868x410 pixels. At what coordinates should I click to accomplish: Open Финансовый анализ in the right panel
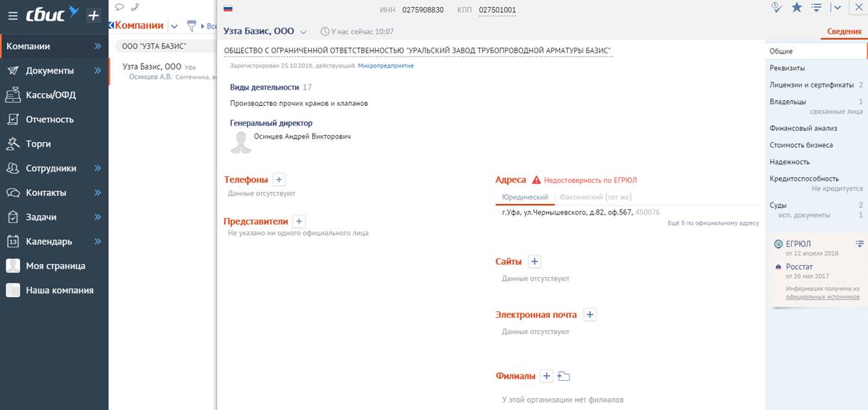point(803,129)
